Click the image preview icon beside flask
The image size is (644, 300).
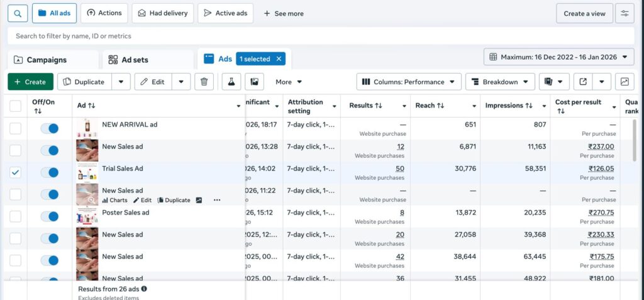254,82
